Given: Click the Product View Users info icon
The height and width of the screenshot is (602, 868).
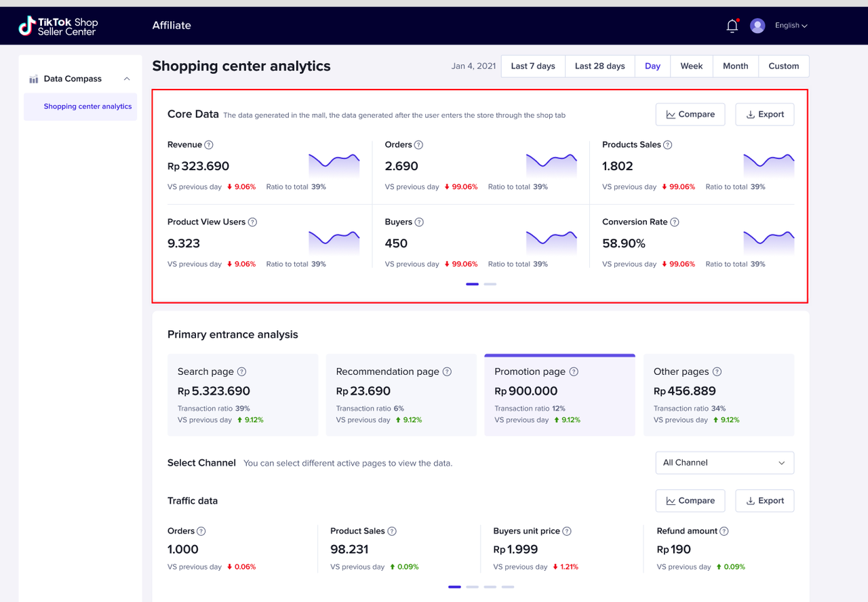Looking at the screenshot, I should (252, 222).
